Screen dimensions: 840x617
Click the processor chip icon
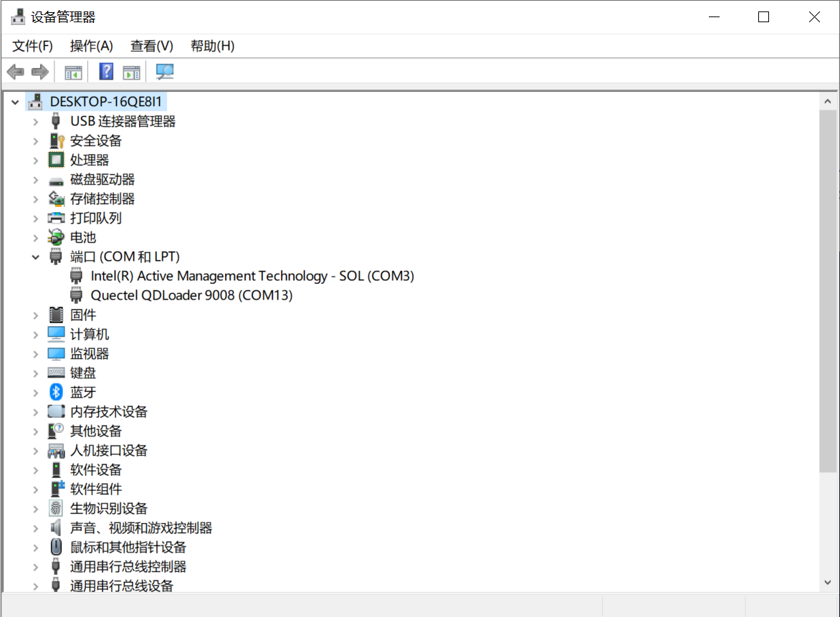(x=56, y=160)
